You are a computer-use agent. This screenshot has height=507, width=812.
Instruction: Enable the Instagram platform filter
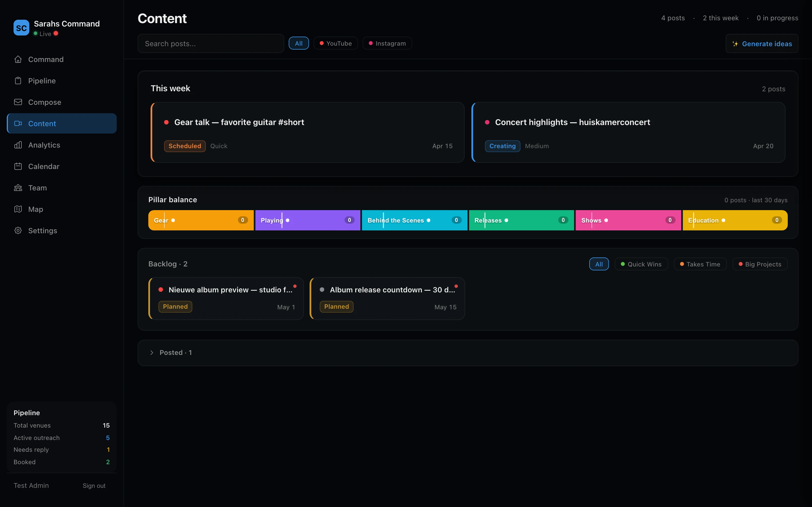pyautogui.click(x=387, y=43)
